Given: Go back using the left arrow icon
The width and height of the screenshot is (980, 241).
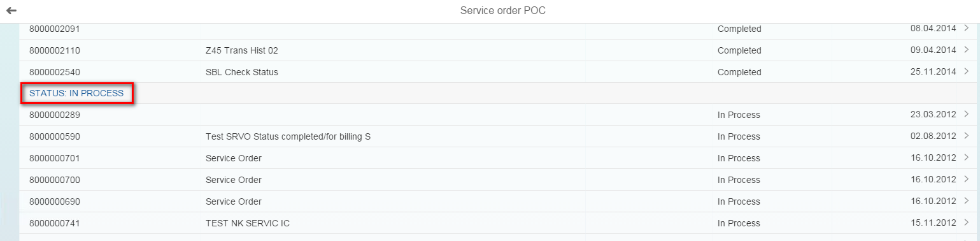Looking at the screenshot, I should pos(11,11).
